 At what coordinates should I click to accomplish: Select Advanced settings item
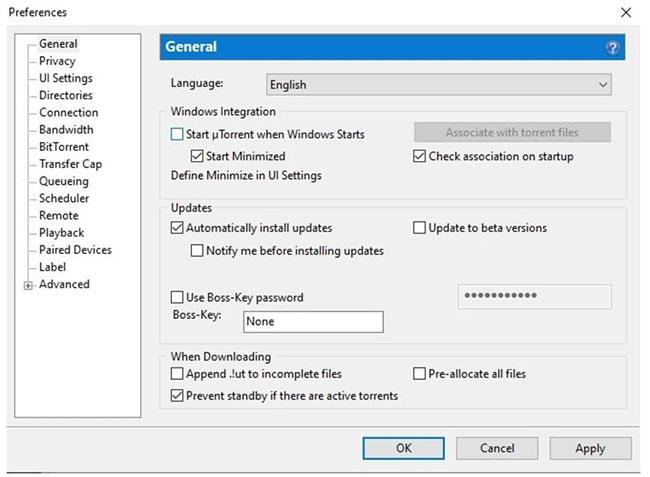coord(64,284)
